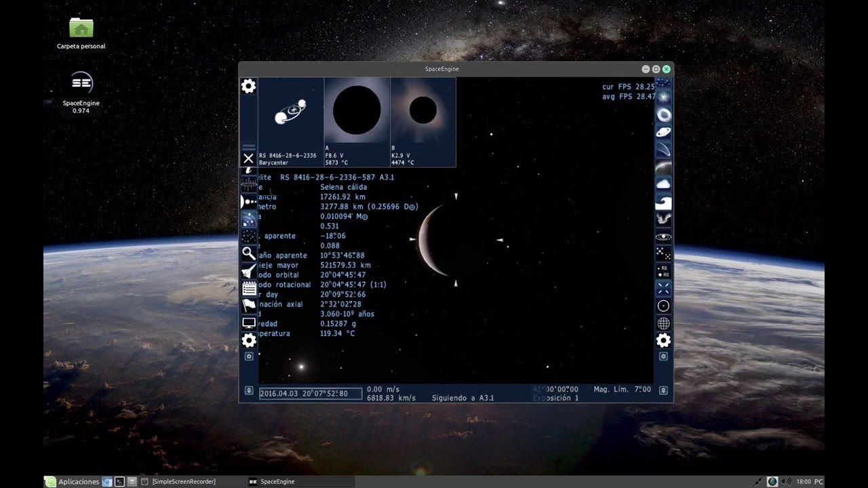Click the bottom-right lock button near Mag. Lím.
Viewport: 868px width, 488px height.
(663, 390)
